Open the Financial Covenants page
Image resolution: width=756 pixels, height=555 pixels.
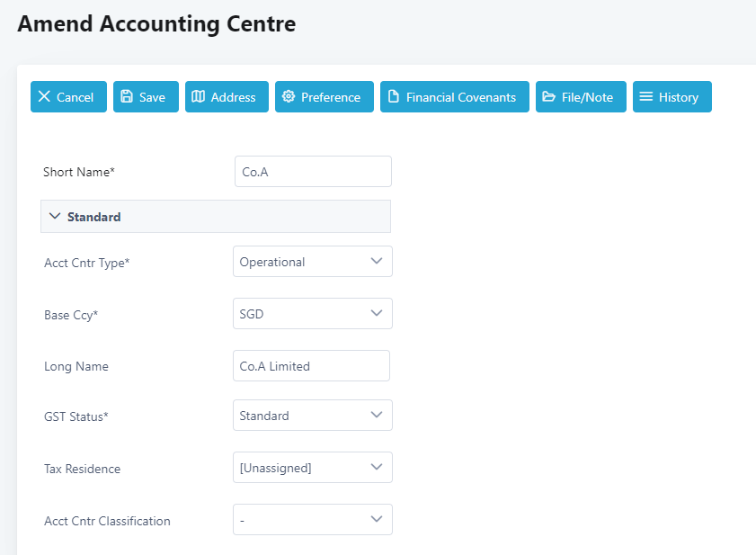tap(460, 97)
